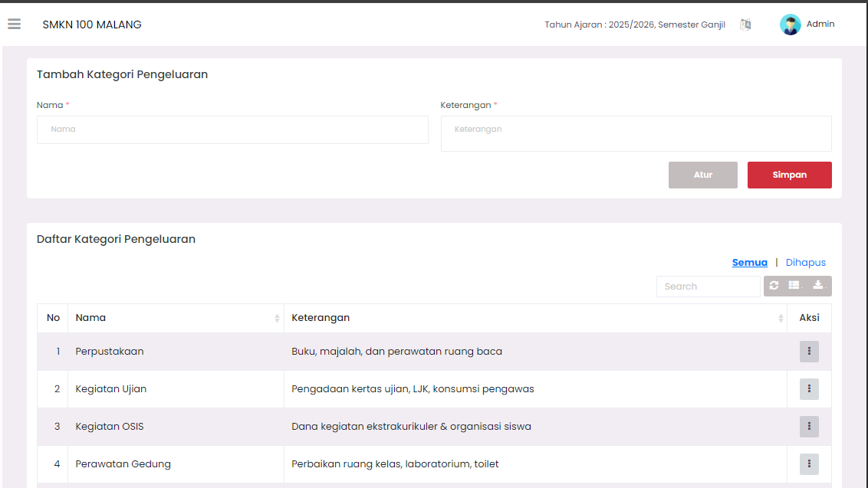
Task: Refresh the category table
Action: coord(774,286)
